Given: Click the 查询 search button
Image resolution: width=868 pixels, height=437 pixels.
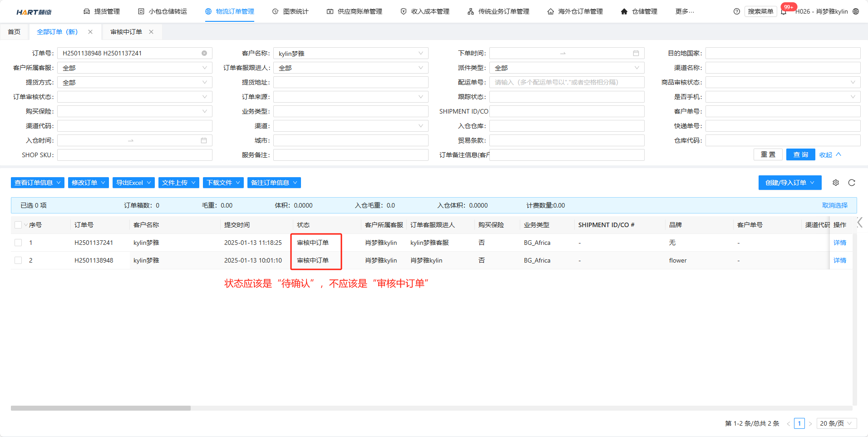Looking at the screenshot, I should [x=800, y=154].
